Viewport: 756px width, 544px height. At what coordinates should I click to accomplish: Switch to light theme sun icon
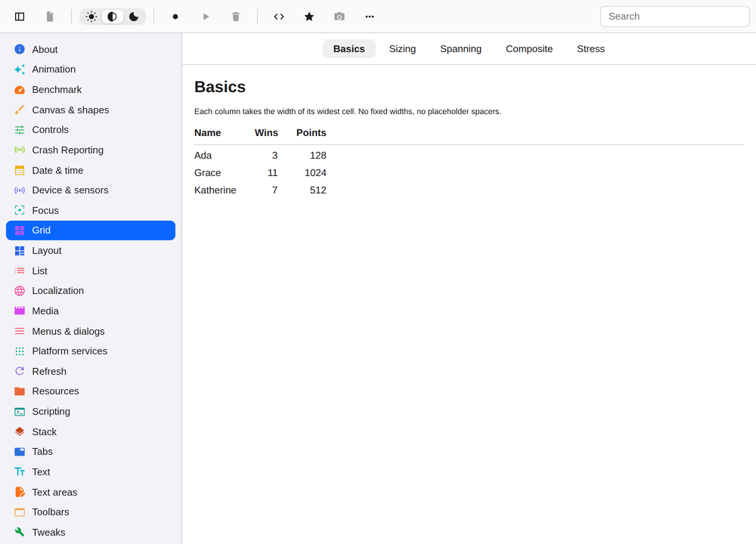click(x=91, y=17)
